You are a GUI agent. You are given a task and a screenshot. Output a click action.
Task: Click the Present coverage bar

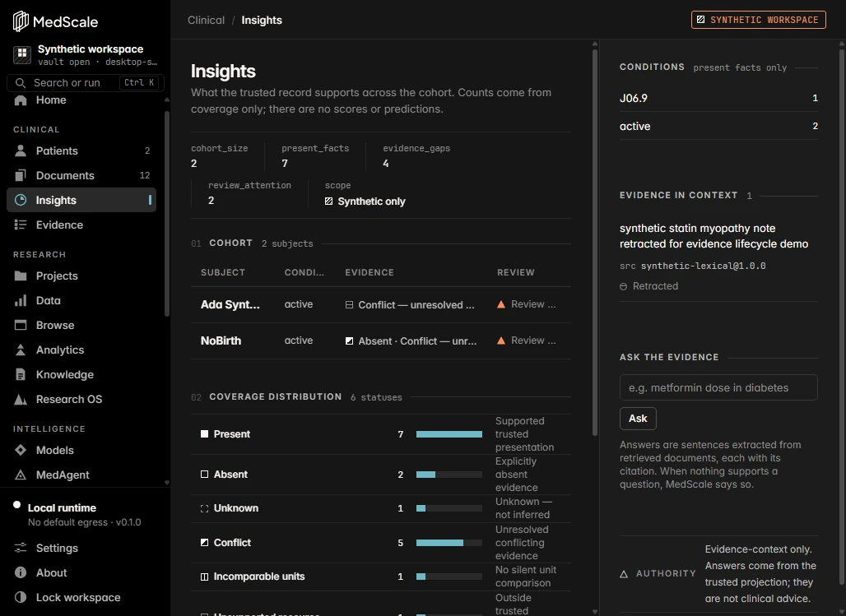point(449,434)
